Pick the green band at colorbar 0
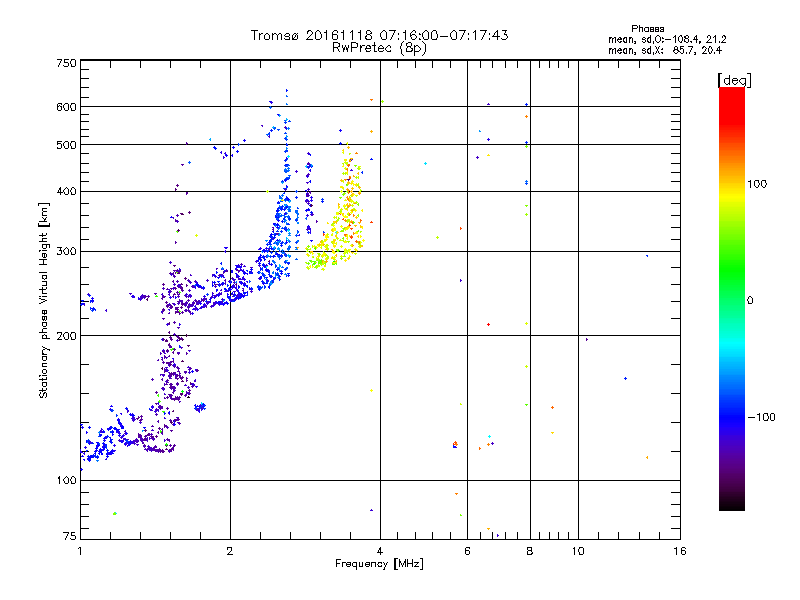Viewport: 800px width, 600px height. (x=731, y=300)
